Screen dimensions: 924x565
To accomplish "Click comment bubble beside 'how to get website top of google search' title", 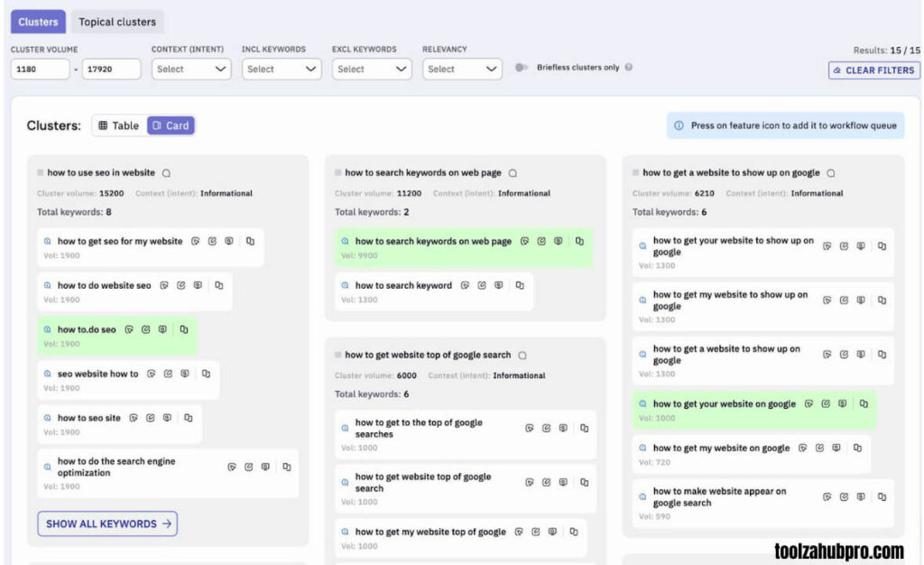I will point(522,356).
